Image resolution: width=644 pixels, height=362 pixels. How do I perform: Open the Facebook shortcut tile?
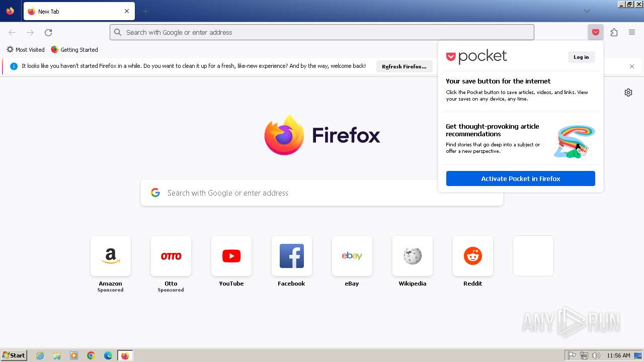pos(292,256)
